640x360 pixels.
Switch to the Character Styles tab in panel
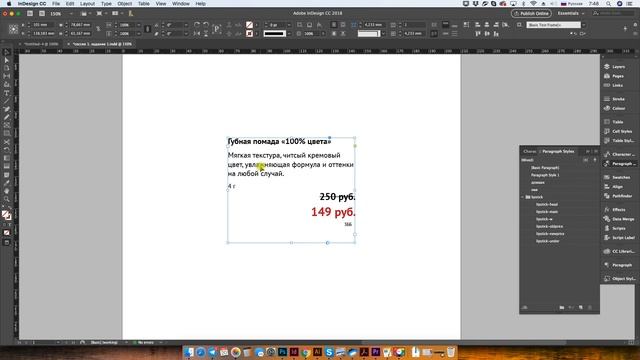pos(529,151)
